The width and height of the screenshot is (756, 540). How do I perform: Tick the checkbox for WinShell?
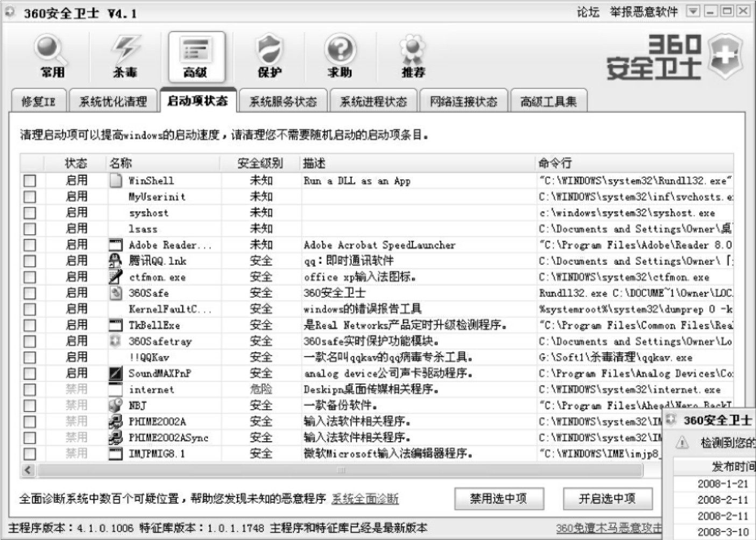[30, 181]
